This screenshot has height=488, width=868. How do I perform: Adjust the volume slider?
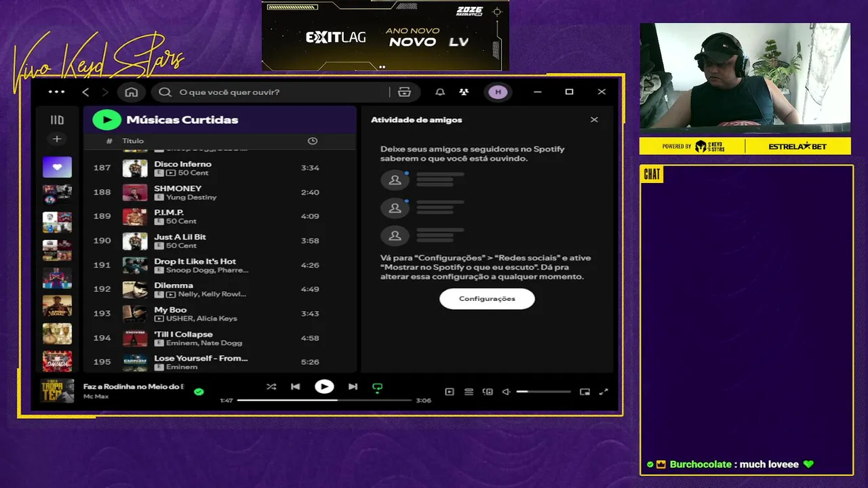544,392
